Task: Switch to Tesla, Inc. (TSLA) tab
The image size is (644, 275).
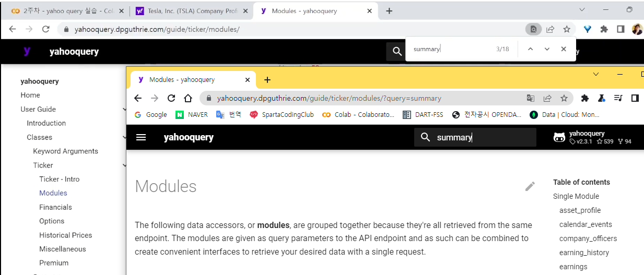Action: click(x=191, y=11)
